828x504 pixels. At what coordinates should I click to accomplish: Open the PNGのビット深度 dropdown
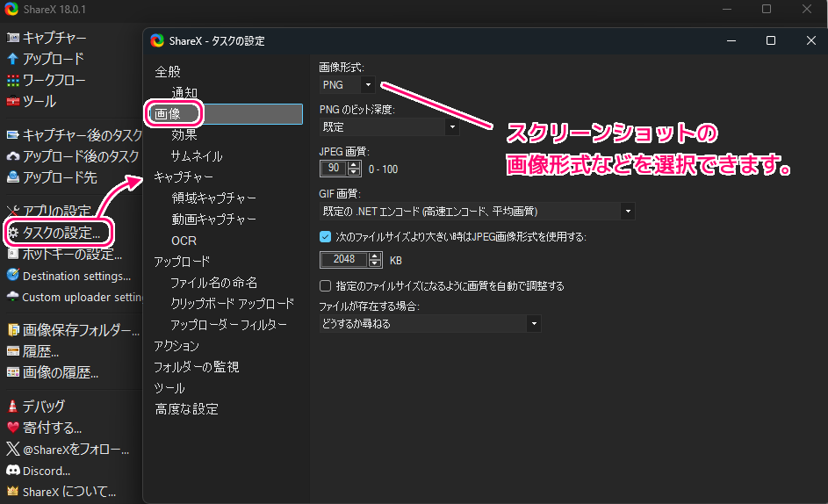pos(389,126)
